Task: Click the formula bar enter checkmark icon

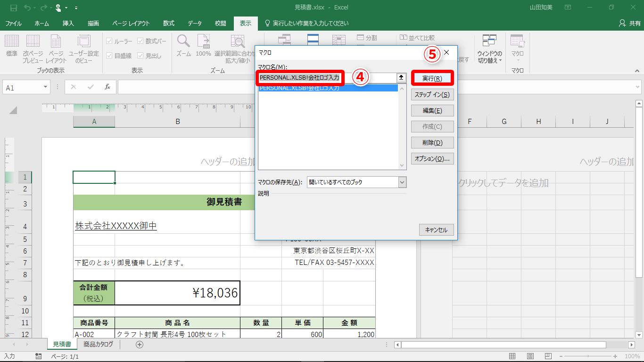Action: 91,87
